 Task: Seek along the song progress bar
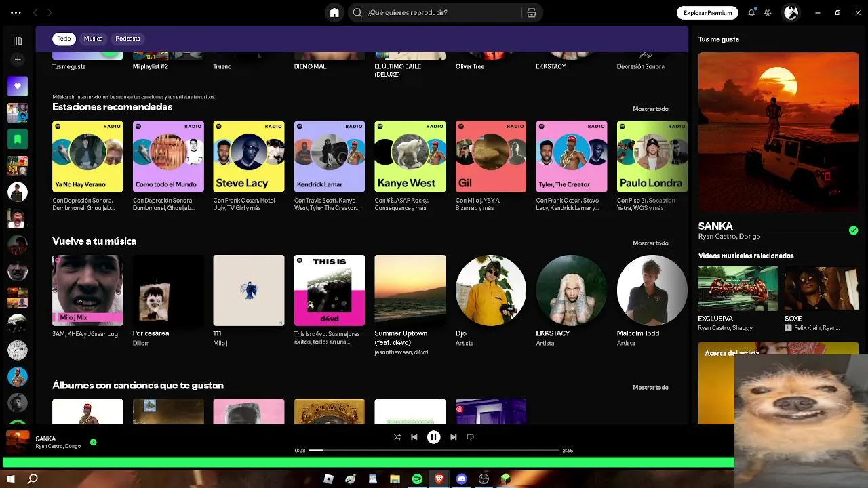(434, 451)
